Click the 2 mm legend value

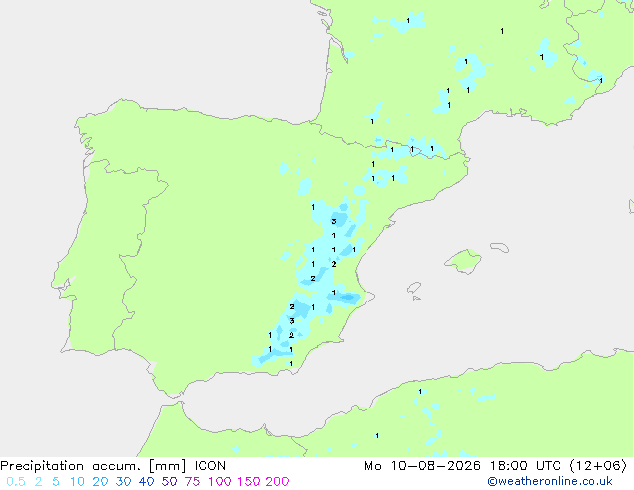[38, 482]
